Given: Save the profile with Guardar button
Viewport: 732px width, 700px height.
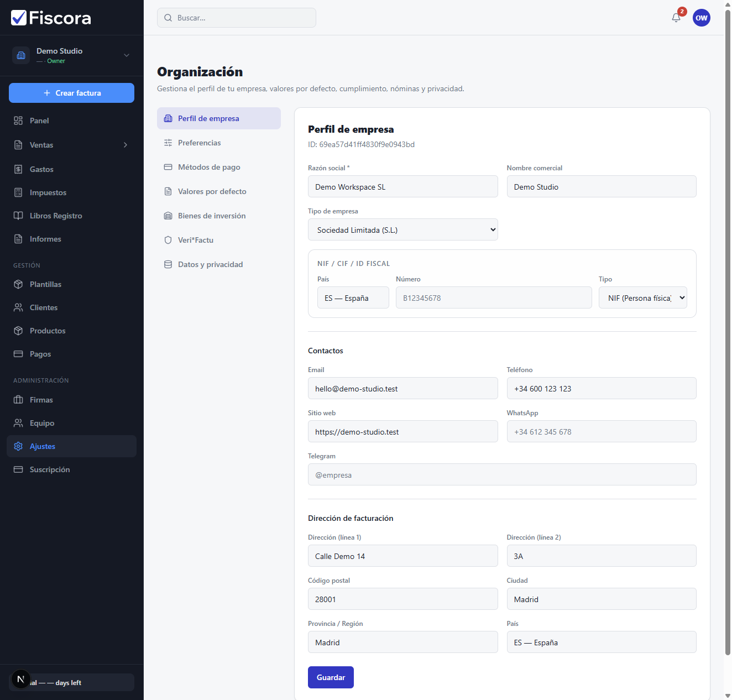Looking at the screenshot, I should (331, 677).
